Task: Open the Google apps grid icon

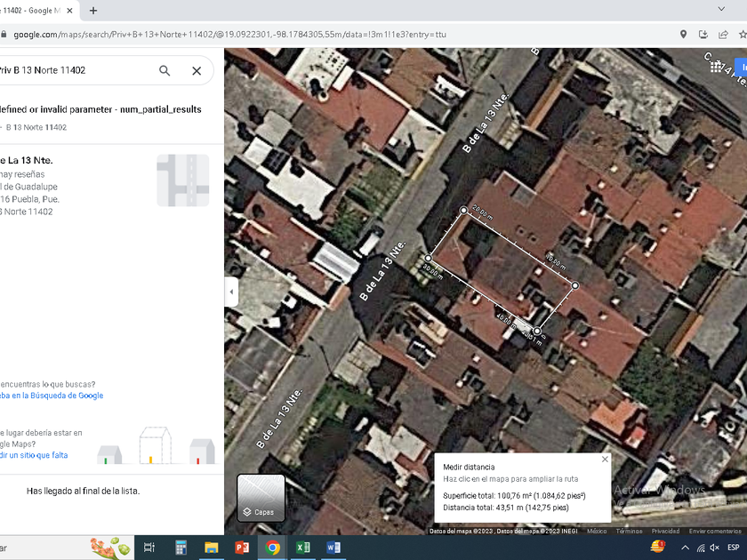Action: click(718, 68)
